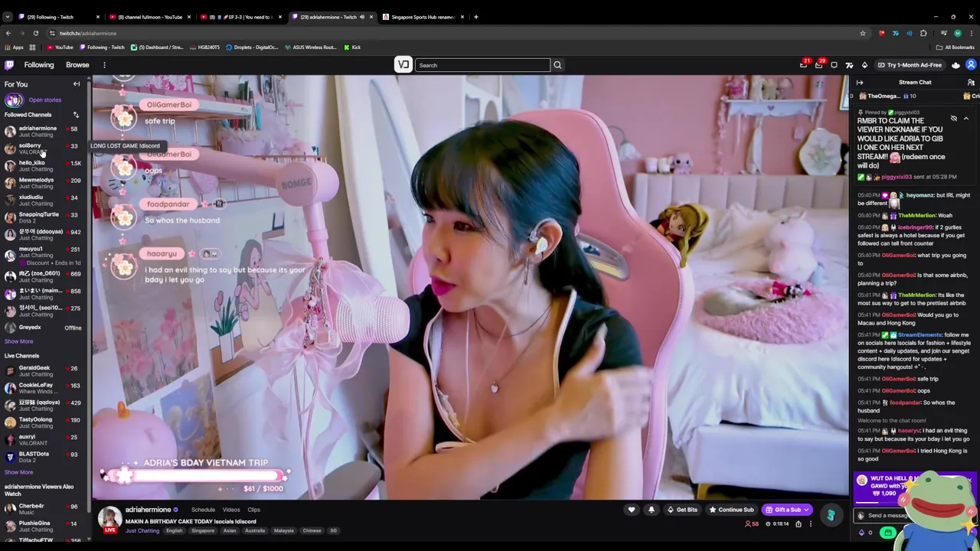Open the chat community users list icon
980x551 pixels.
pyautogui.click(x=971, y=83)
